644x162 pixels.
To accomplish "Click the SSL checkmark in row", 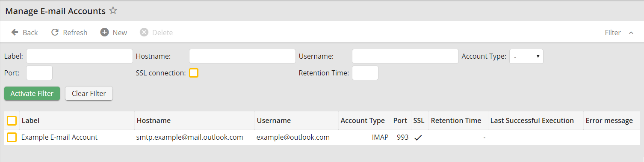I will point(418,138).
